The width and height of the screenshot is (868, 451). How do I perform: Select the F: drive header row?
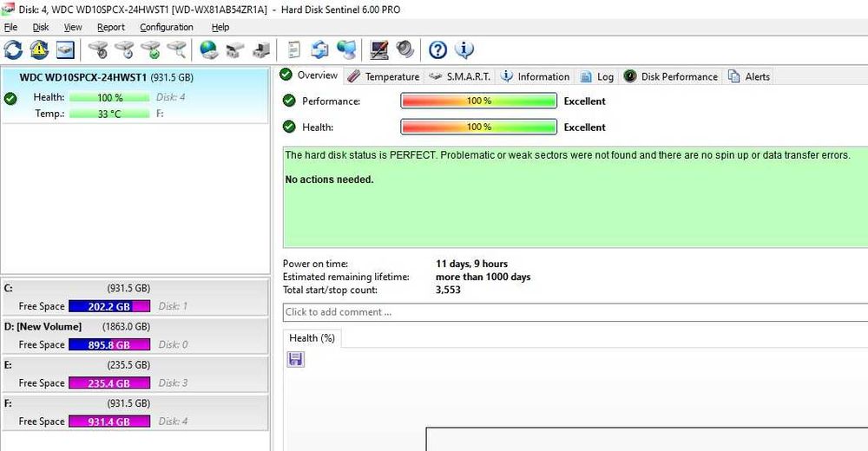click(x=135, y=403)
